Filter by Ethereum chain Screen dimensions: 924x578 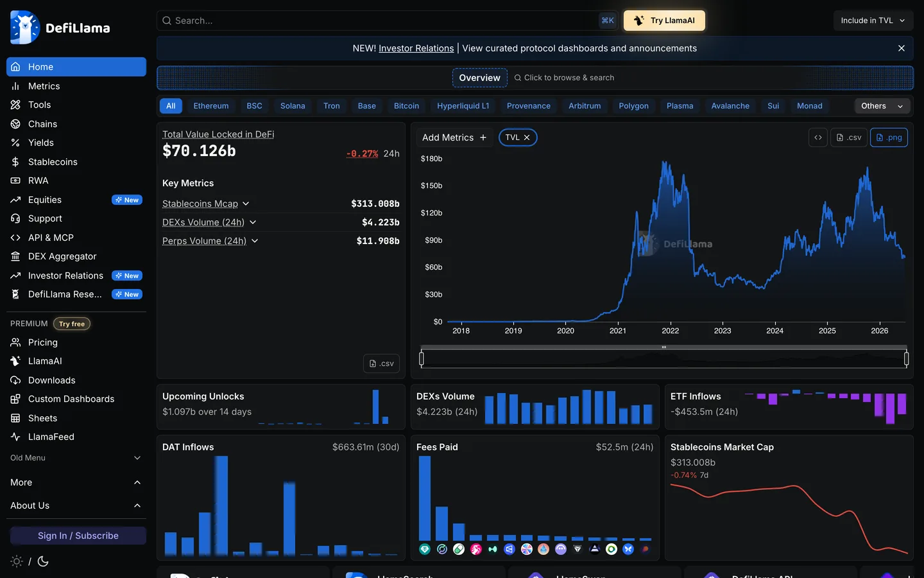tap(211, 106)
